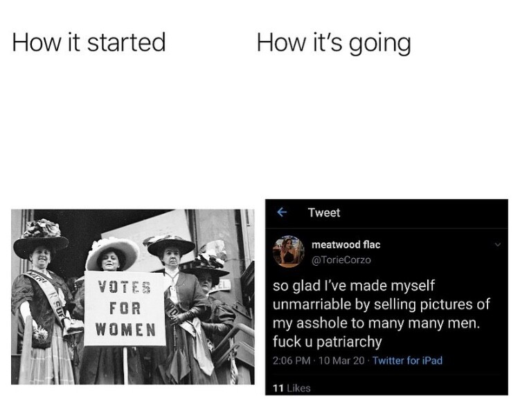View the 11 Likes list
The image size is (518, 420).
point(291,387)
